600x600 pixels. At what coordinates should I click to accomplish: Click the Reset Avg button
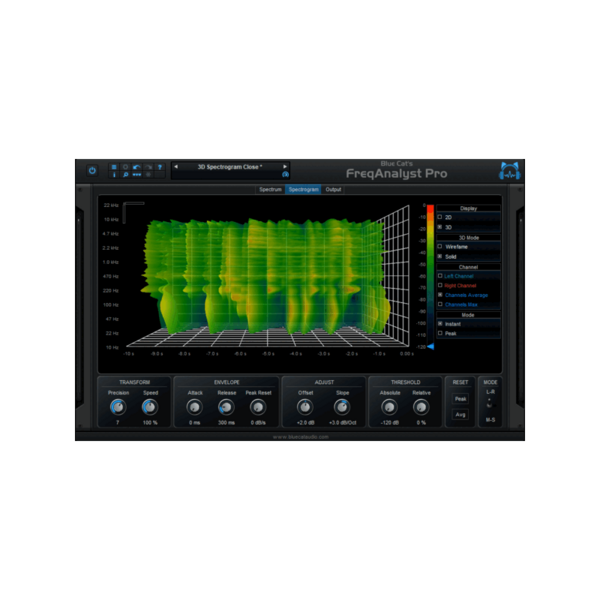(x=460, y=414)
